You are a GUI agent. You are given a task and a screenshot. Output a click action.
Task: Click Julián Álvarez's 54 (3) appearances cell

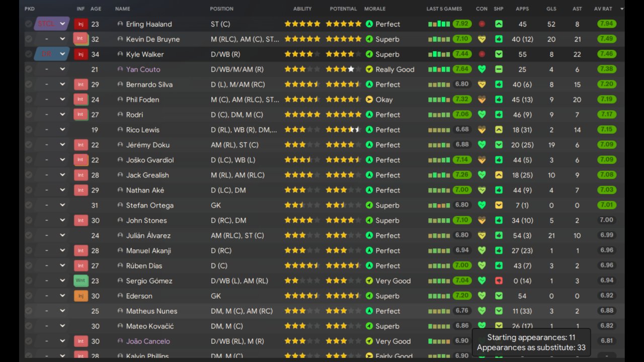522,235
